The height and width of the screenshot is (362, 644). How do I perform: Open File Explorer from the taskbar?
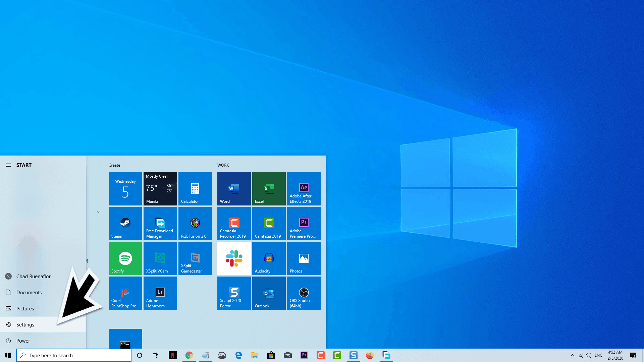[x=255, y=355]
